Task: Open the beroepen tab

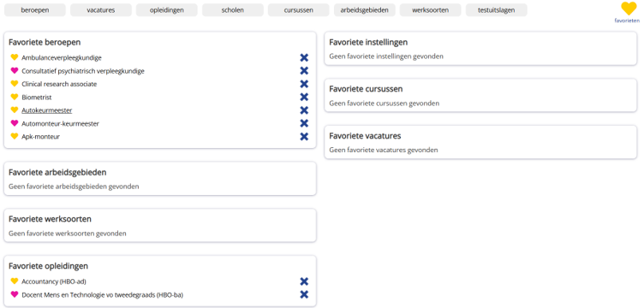Action: (35, 10)
